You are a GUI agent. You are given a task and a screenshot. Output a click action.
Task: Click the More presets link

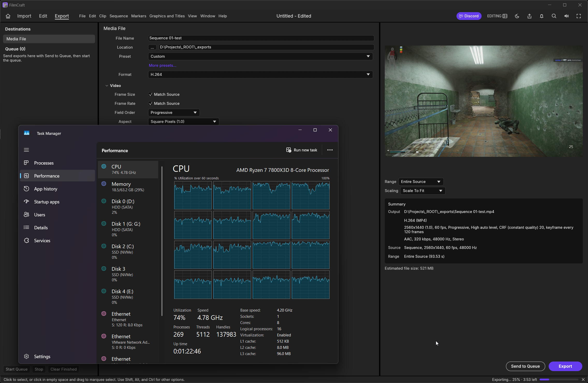162,65
